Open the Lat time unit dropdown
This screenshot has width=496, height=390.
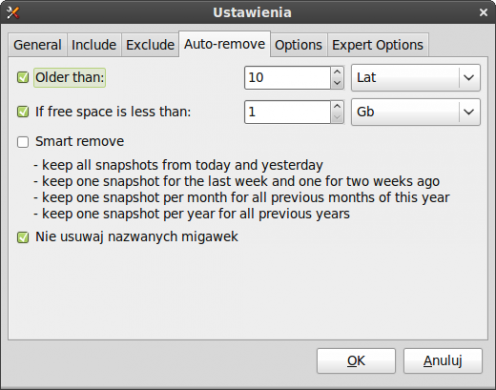416,78
